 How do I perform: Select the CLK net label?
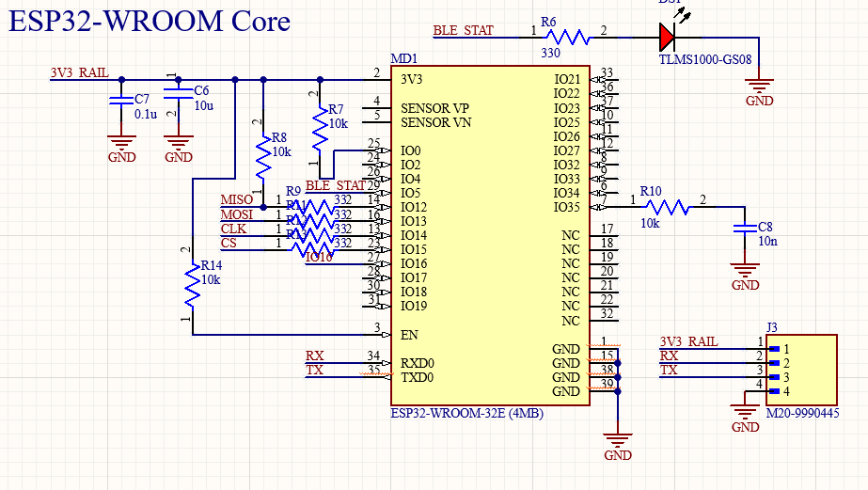[233, 229]
